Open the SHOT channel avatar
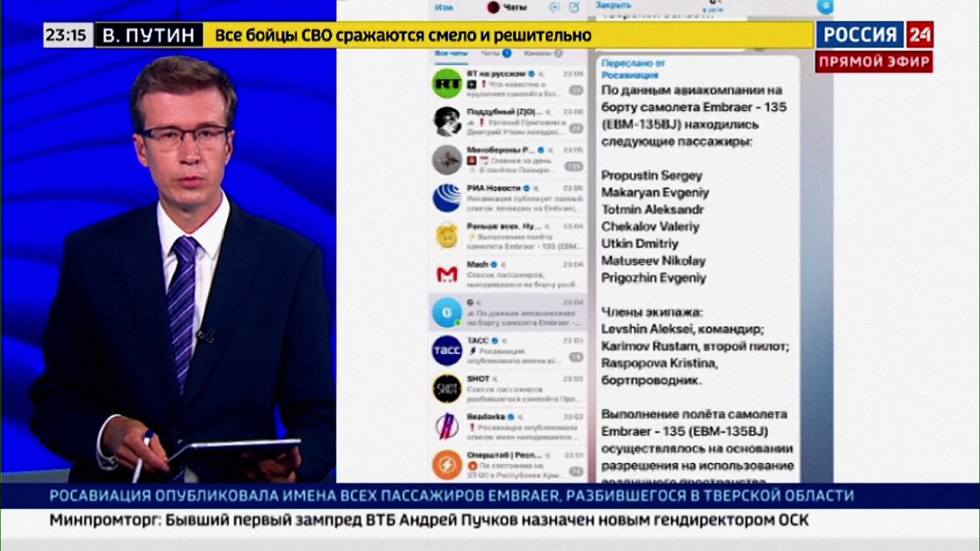Viewport: 980px width, 551px height. point(447,389)
